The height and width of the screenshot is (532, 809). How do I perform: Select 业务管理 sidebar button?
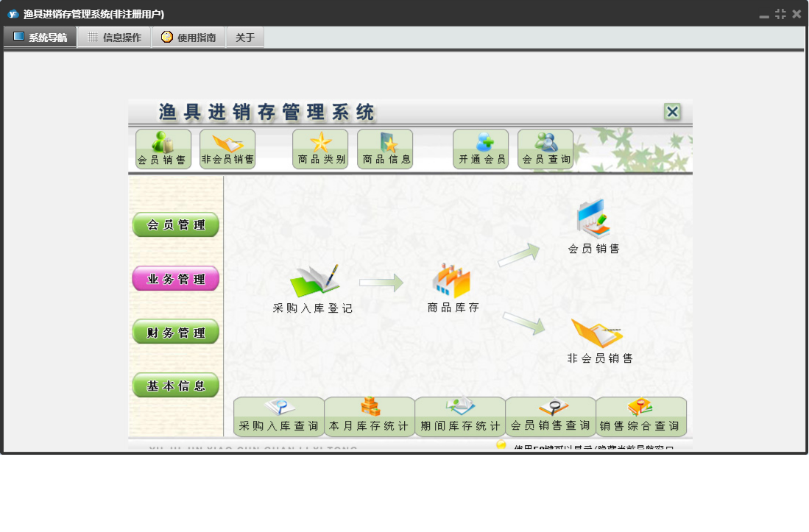click(175, 279)
